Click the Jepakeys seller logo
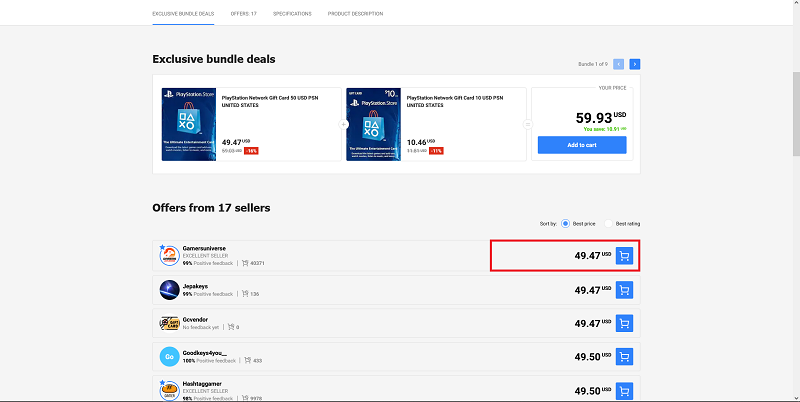800x402 pixels. click(x=170, y=290)
